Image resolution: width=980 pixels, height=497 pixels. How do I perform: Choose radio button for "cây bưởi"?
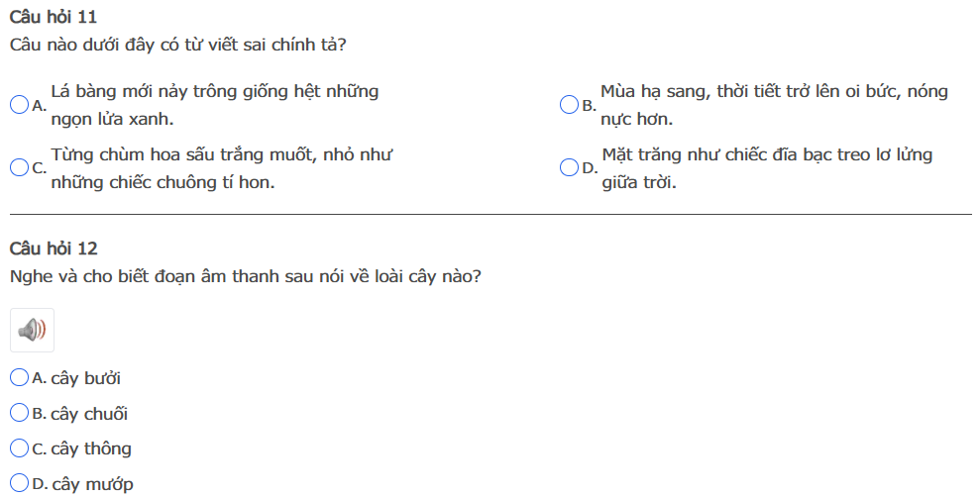[19, 377]
